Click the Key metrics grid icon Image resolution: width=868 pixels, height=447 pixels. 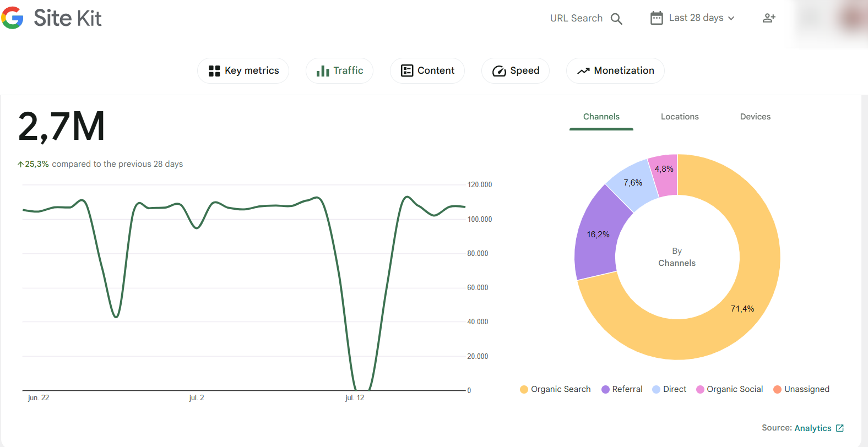pos(214,71)
